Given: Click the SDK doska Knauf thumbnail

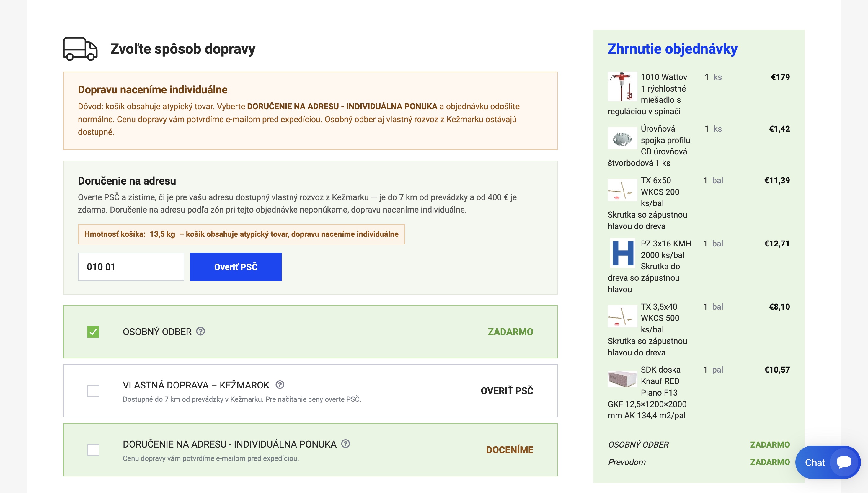Looking at the screenshot, I should (622, 378).
